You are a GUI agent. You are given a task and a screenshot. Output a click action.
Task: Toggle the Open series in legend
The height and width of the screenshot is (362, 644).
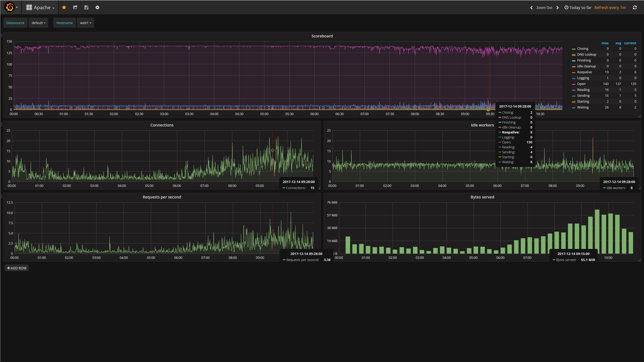coord(581,84)
